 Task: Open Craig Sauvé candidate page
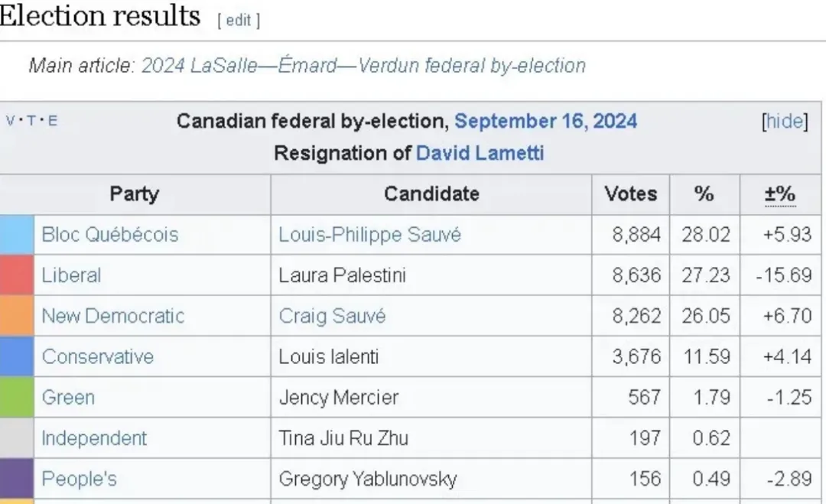[332, 316]
